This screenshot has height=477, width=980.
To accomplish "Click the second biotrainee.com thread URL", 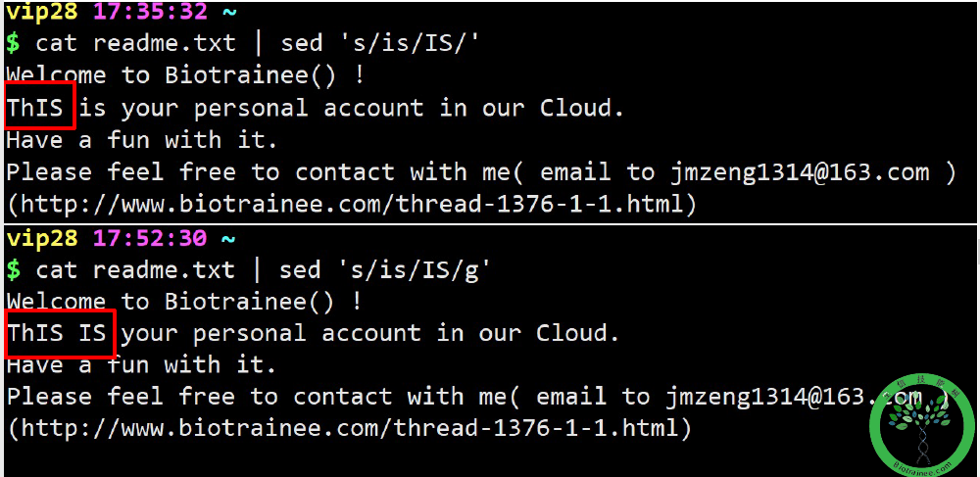I will click(x=350, y=428).
